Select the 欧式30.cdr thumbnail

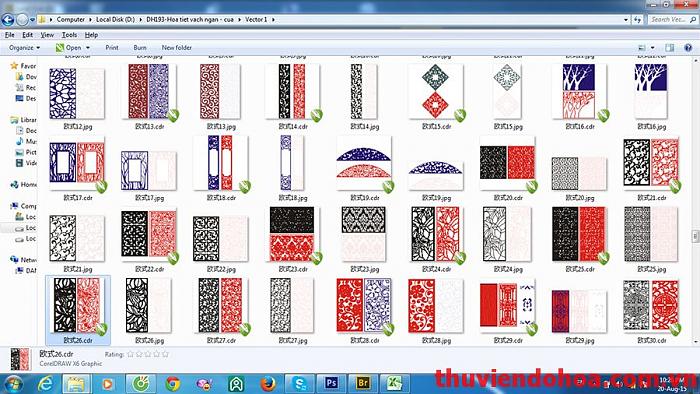click(x=651, y=306)
